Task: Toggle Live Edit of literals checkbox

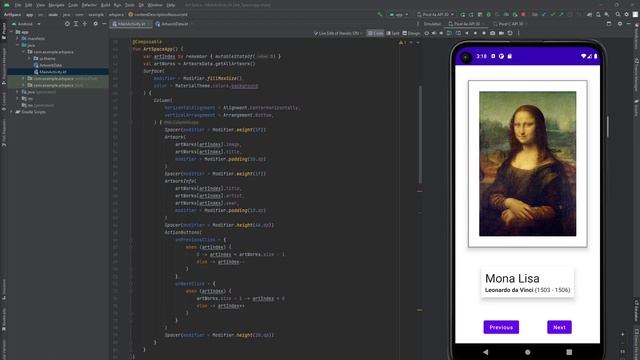Action: coord(338,33)
